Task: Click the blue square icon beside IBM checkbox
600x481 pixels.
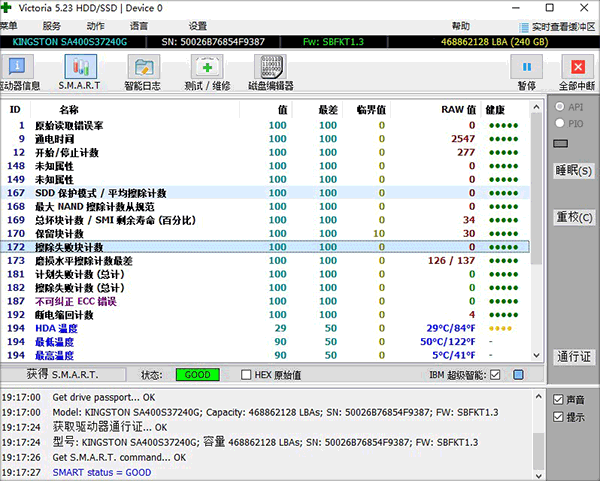Action: 518,375
